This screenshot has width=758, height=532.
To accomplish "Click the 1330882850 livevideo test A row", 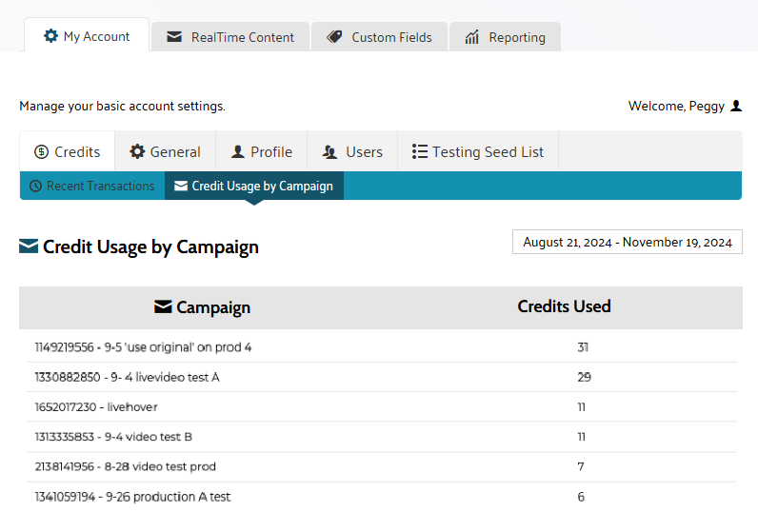I will (127, 377).
